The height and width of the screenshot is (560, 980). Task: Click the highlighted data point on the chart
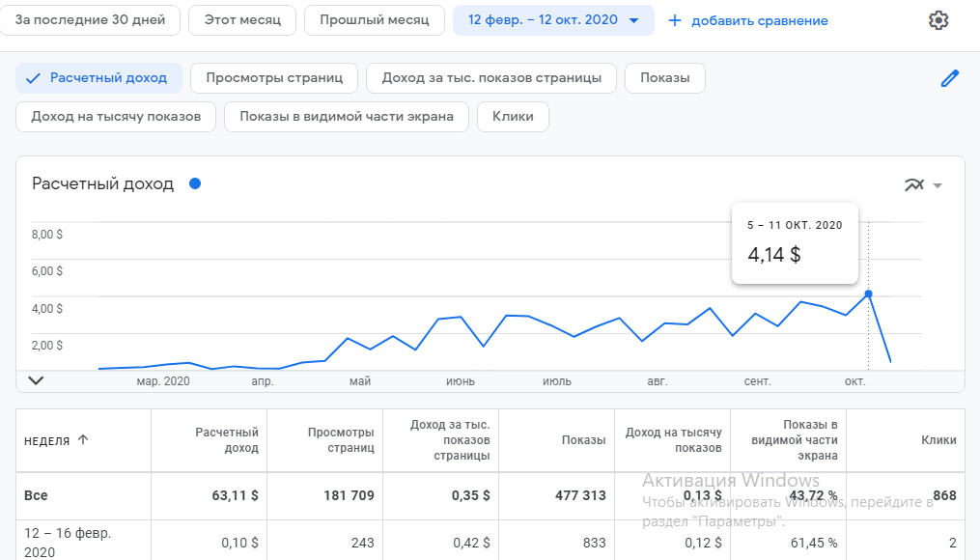tap(868, 294)
